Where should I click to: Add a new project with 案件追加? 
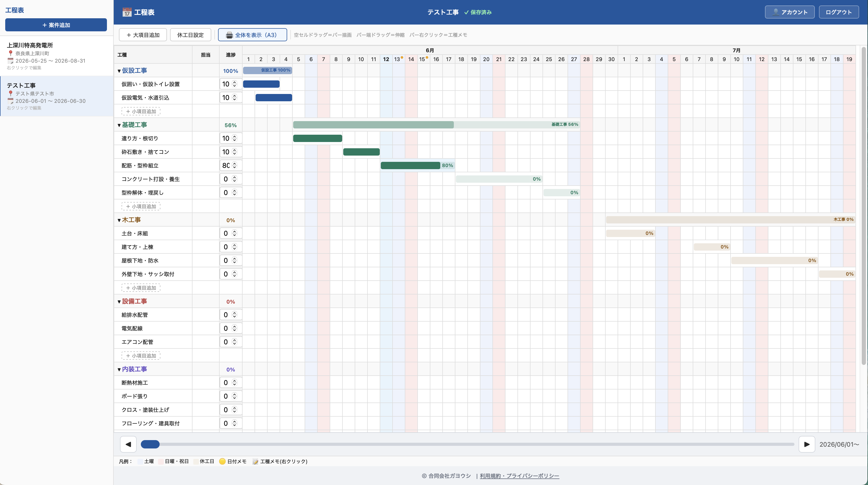click(x=56, y=25)
